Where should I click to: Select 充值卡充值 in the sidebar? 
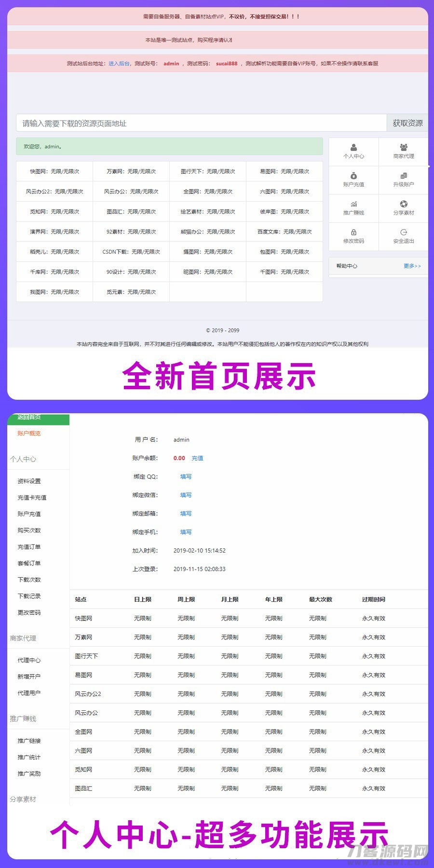click(x=32, y=497)
